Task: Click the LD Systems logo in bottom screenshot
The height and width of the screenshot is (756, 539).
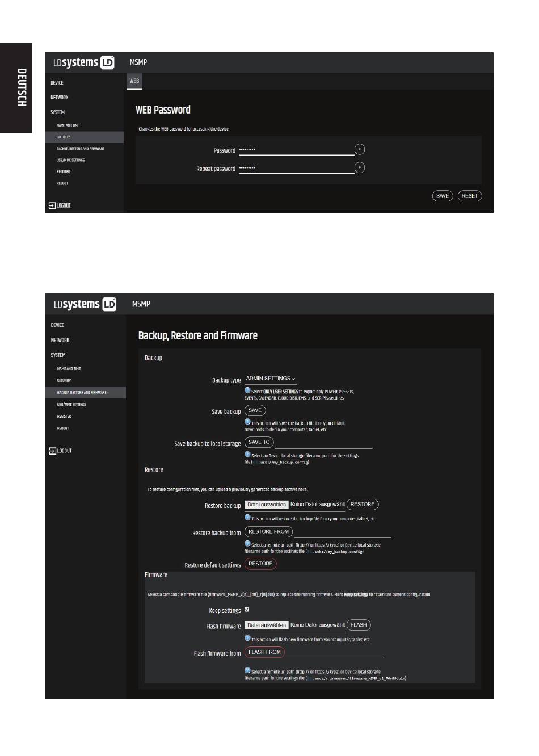Action: (85, 304)
